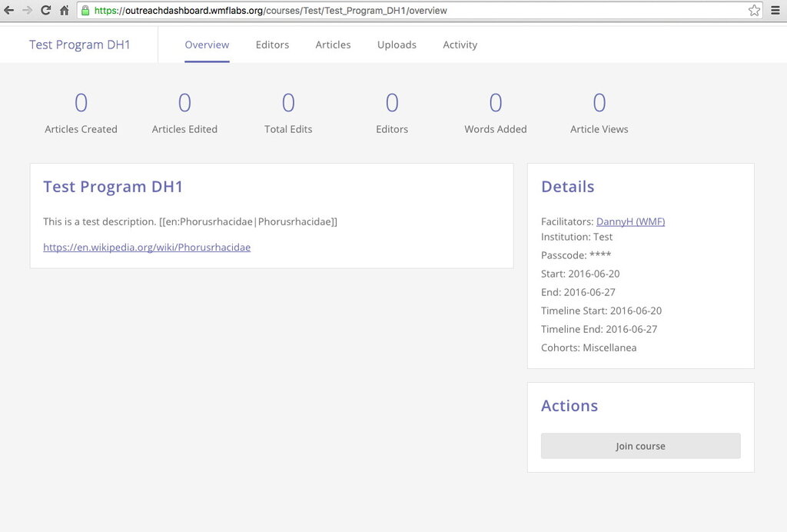Open the browser hamburger menu
This screenshot has height=532, width=787.
[775, 11]
